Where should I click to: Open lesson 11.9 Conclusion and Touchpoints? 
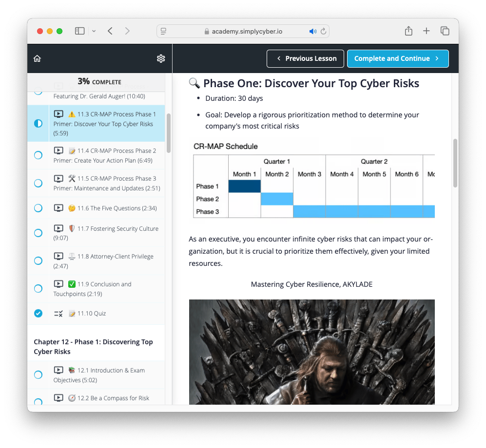[96, 289]
